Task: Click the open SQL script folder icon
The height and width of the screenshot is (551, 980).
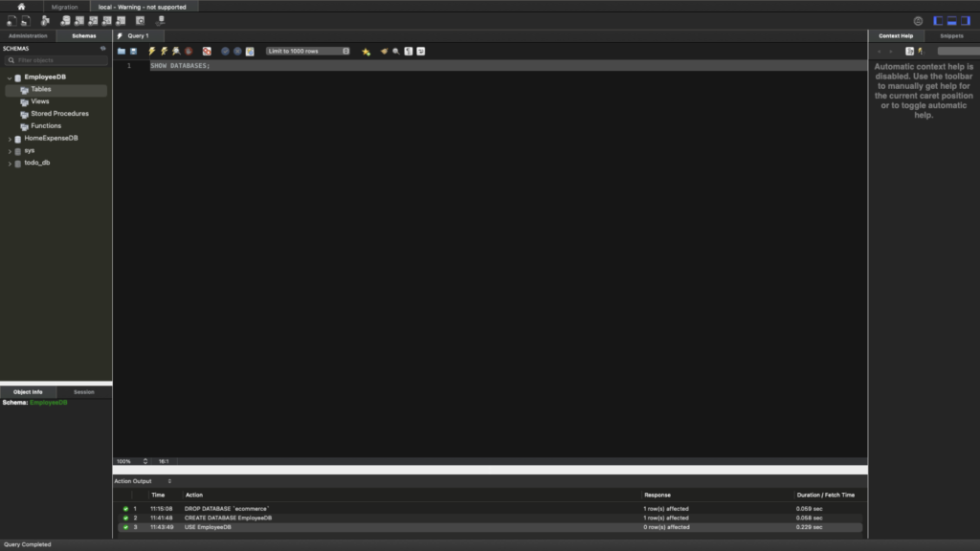Action: point(122,51)
